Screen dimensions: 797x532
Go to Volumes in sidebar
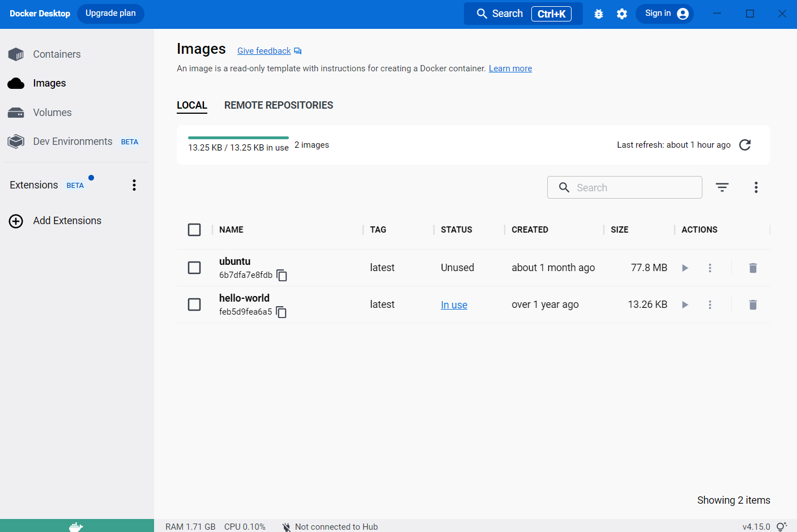pyautogui.click(x=52, y=113)
